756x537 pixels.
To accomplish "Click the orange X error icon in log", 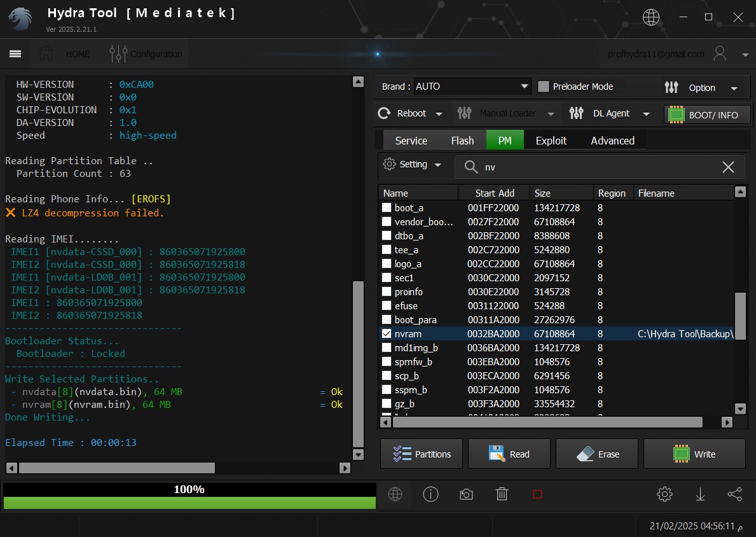I will click(10, 213).
